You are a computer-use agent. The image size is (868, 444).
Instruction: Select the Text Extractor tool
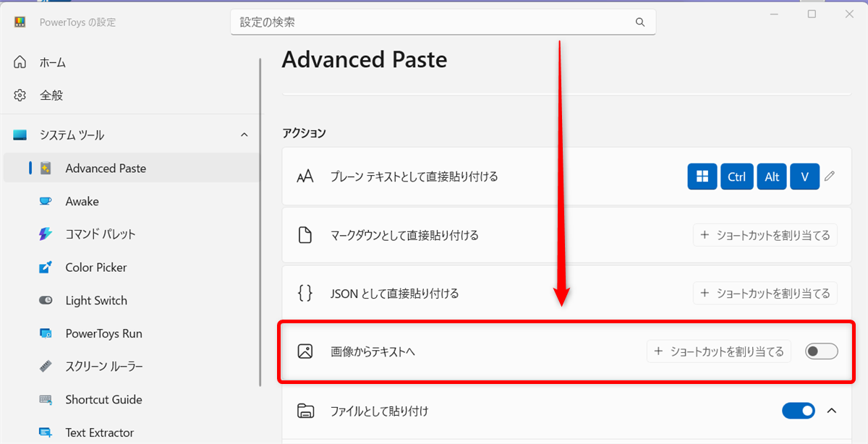coord(99,432)
